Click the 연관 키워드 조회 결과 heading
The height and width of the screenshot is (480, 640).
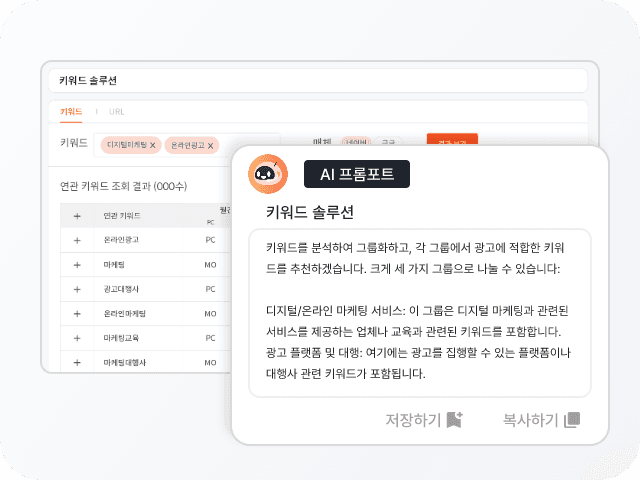[x=123, y=186]
